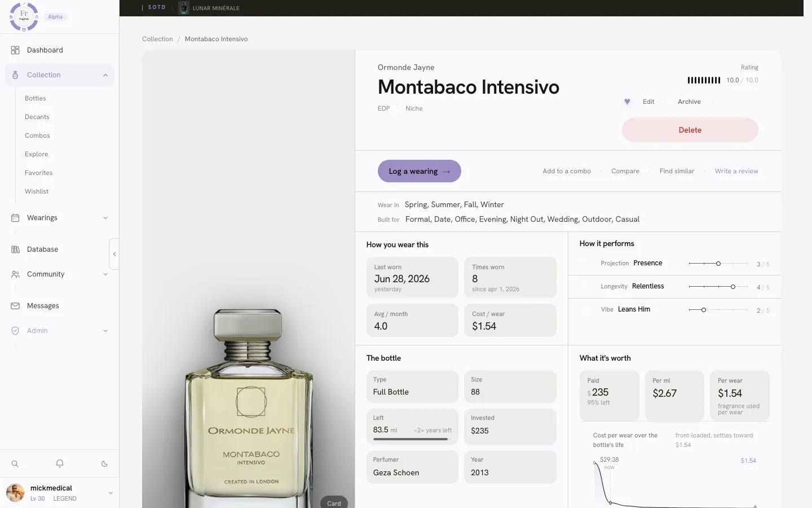Screen dimensions: 812x508
Task: Adjust the Projection slider
Action: (x=718, y=264)
